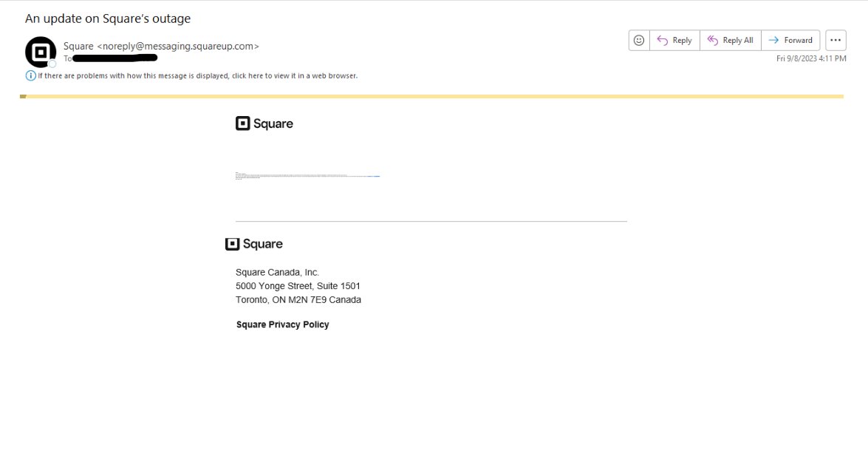Click the blue info icon
Viewport: 868px width, 459px height.
click(30, 76)
